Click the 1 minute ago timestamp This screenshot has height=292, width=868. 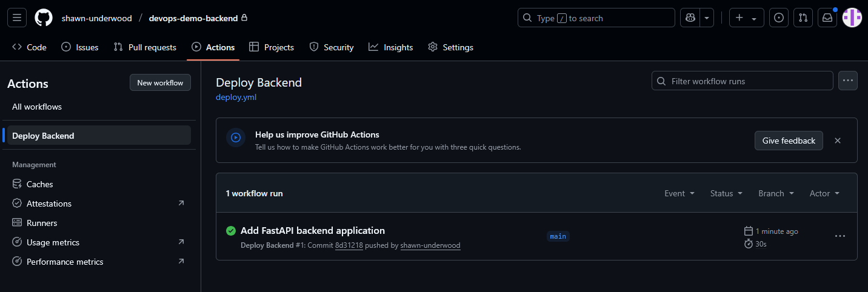point(776,231)
